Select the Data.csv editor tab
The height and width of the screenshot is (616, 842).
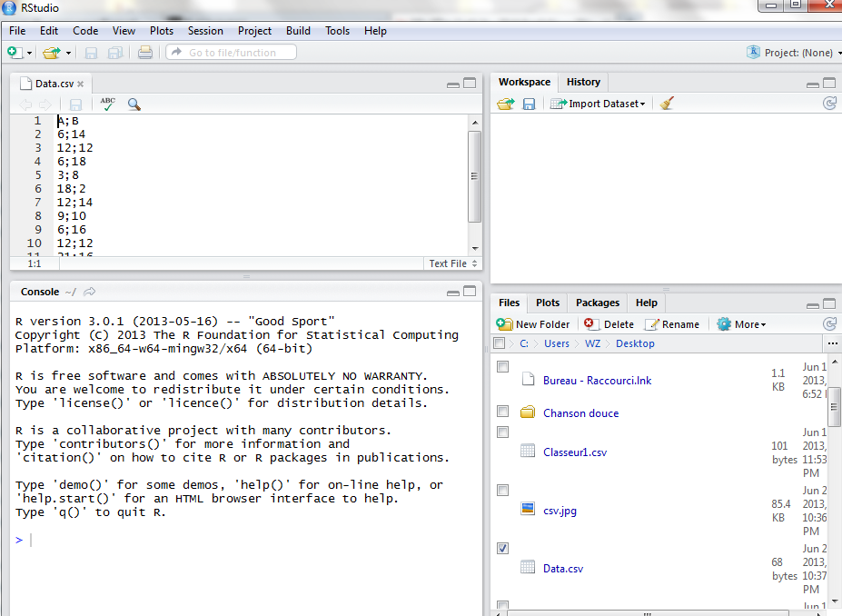(53, 84)
